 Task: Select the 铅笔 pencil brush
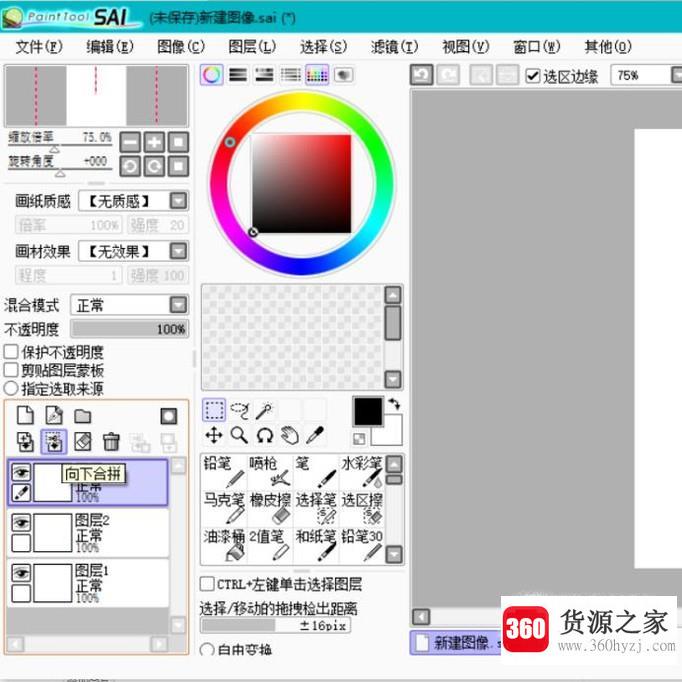pos(224,472)
